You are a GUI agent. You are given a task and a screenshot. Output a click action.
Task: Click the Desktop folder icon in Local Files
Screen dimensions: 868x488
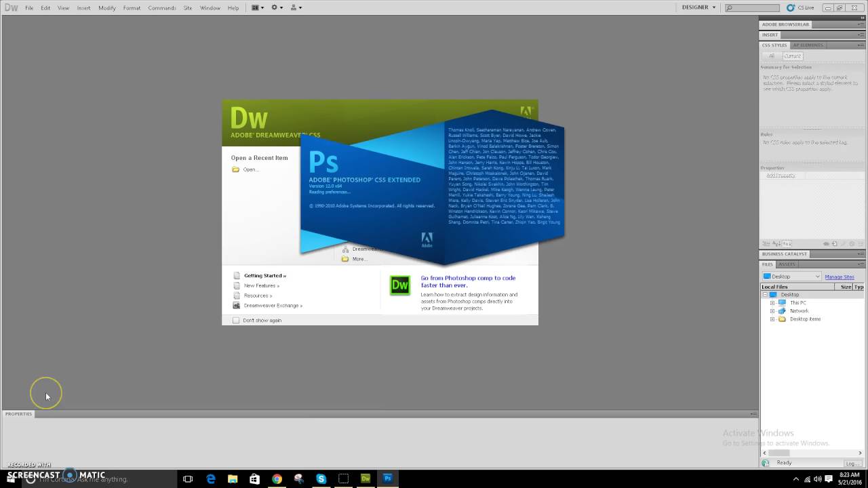click(773, 295)
